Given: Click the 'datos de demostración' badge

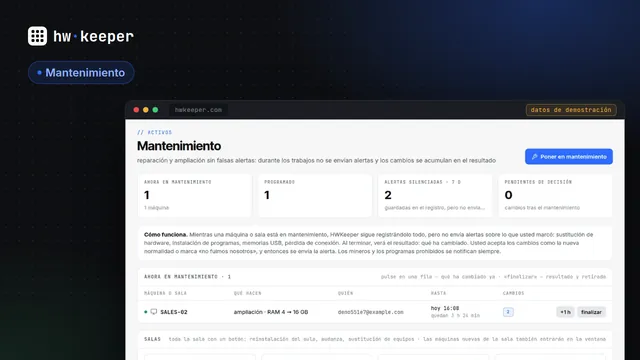Looking at the screenshot, I should click(x=571, y=110).
